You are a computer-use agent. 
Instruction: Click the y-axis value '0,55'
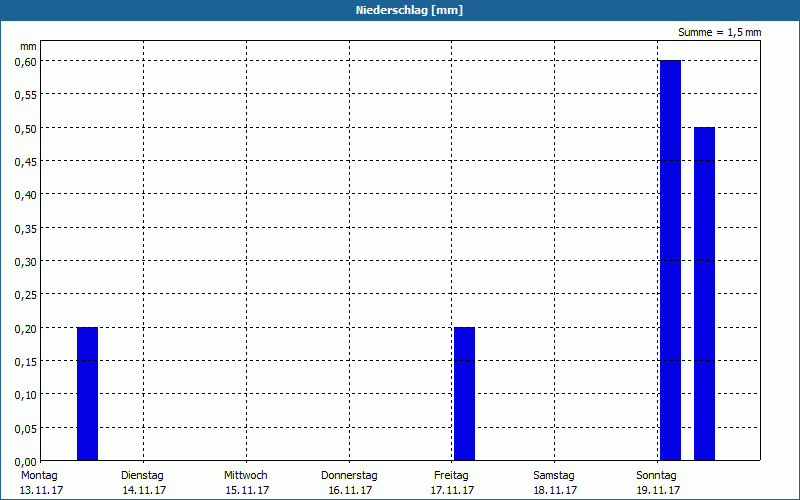pos(26,95)
